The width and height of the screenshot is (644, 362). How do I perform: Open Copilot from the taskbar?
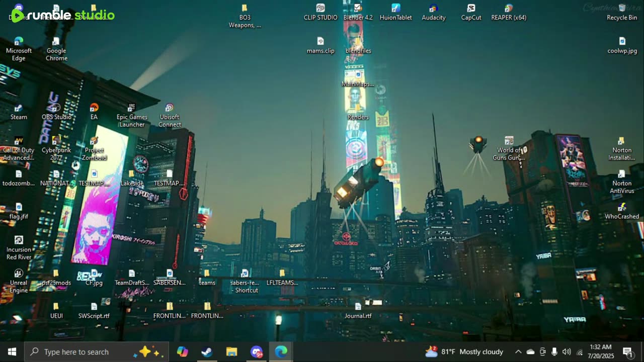(x=182, y=352)
